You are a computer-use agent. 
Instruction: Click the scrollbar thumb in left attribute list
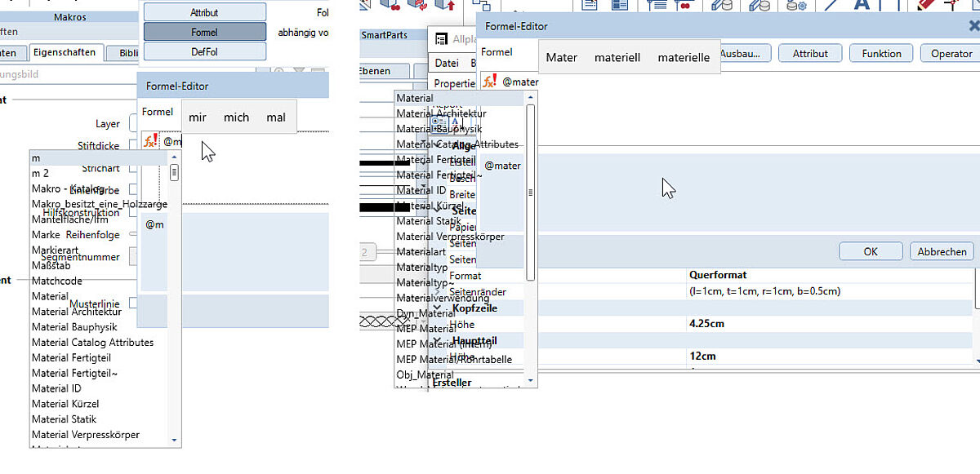click(174, 173)
